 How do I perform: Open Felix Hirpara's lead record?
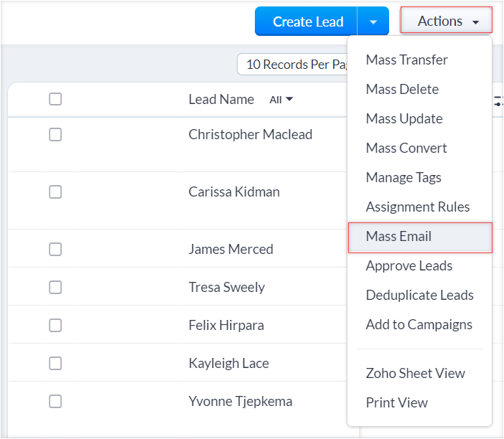[226, 326]
